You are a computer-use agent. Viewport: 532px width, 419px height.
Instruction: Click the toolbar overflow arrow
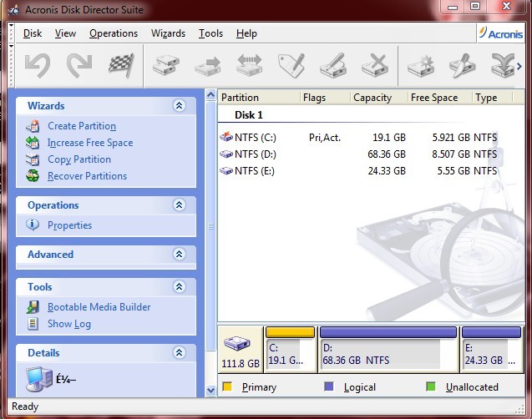[x=519, y=67]
